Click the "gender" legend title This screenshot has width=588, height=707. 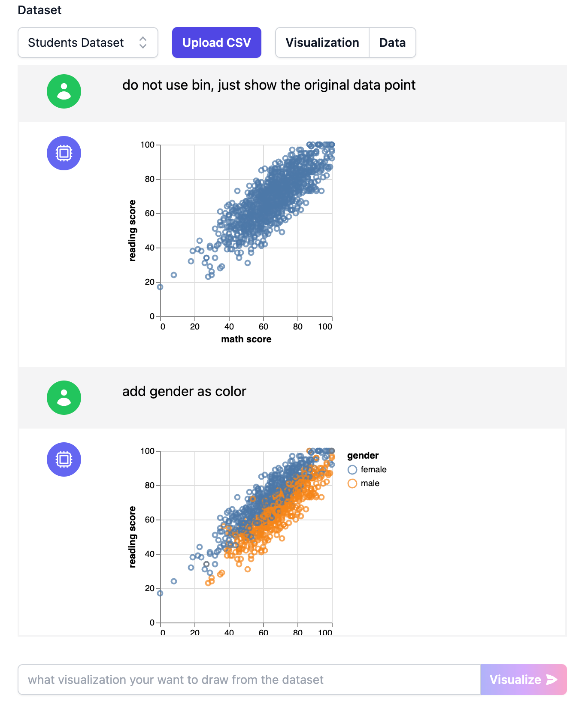click(x=363, y=456)
